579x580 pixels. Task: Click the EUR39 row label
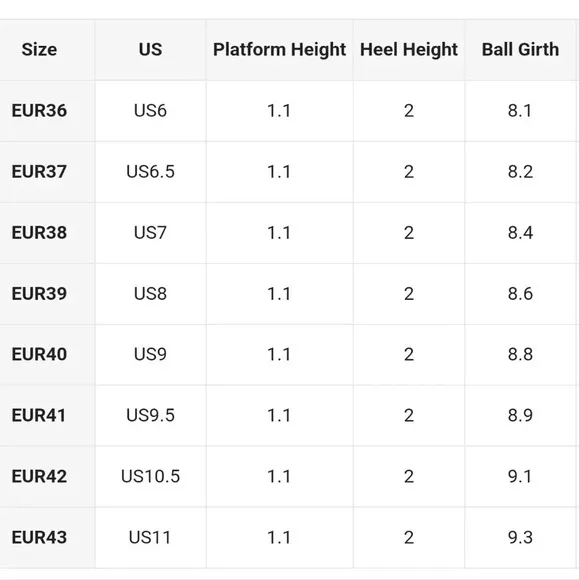pos(39,294)
